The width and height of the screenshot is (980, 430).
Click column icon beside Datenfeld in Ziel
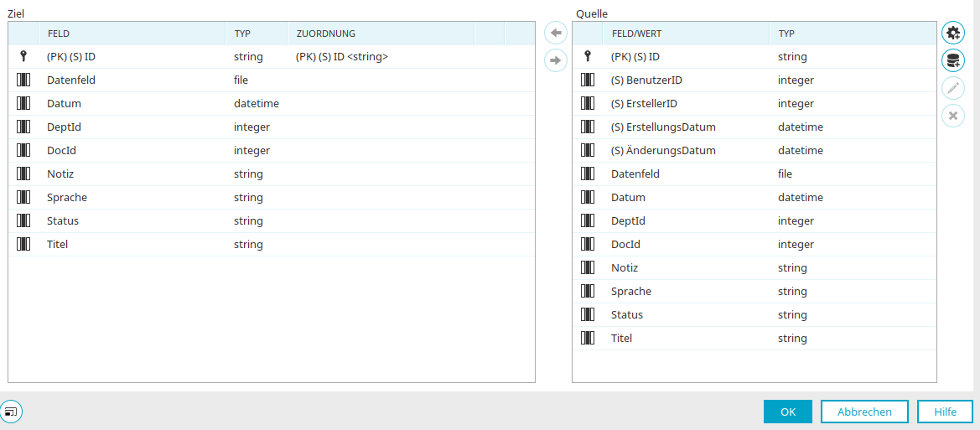[x=23, y=80]
